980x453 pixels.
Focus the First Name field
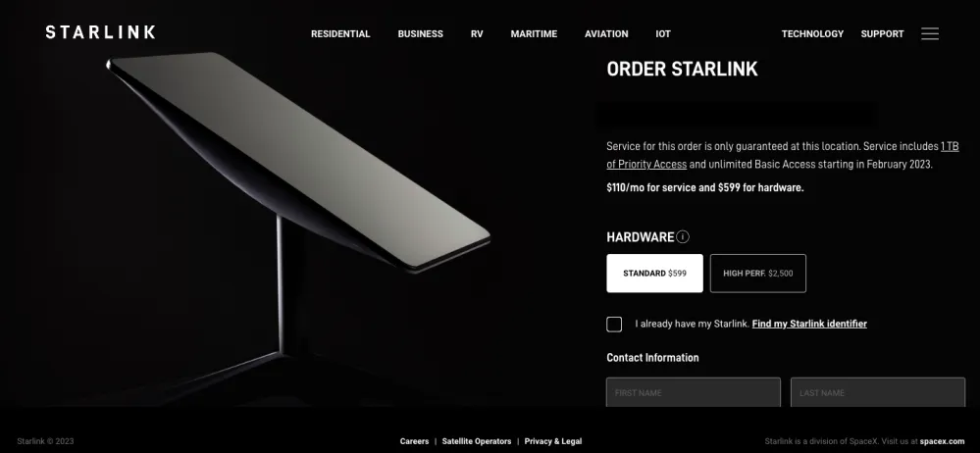click(694, 392)
